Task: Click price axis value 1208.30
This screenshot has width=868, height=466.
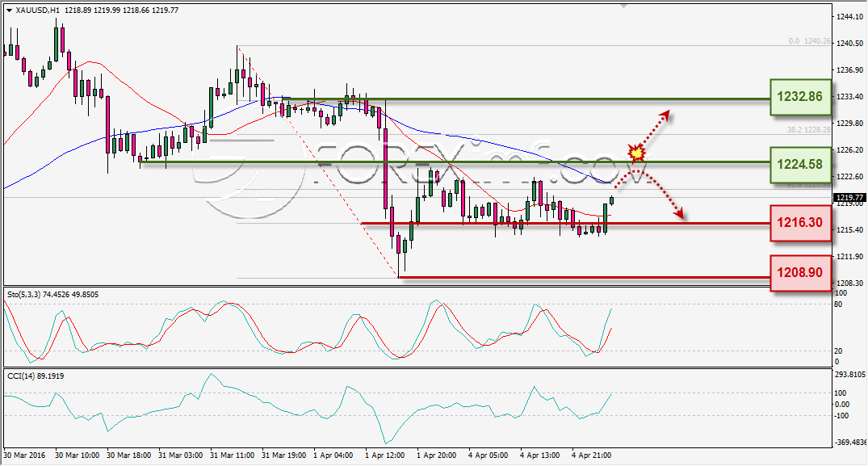Action: (x=849, y=283)
